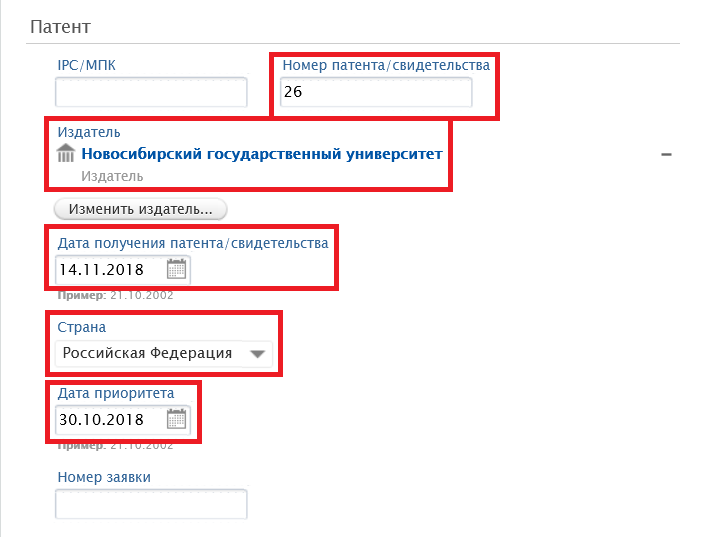The height and width of the screenshot is (537, 703).
Task: Click the Номер патента/свидетельства label
Action: click(386, 65)
